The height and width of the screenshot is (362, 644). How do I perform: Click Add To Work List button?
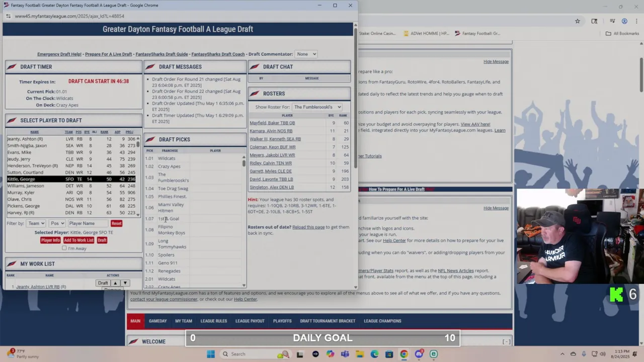point(78,240)
